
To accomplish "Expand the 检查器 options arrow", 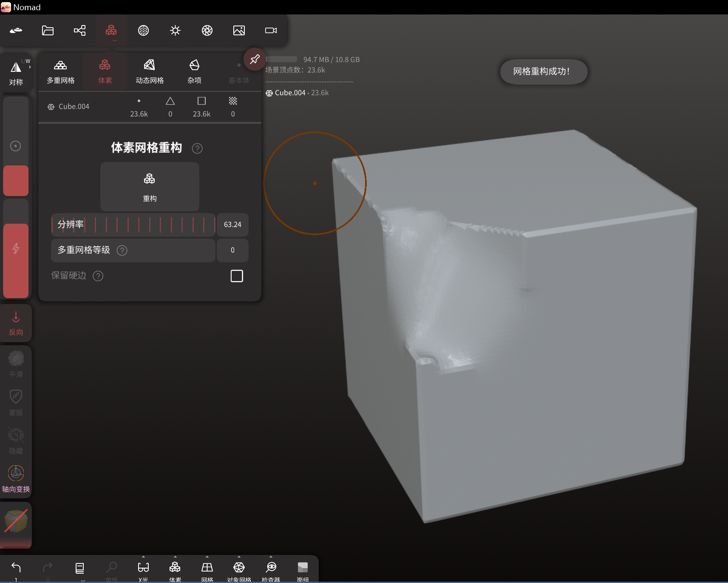I will click(x=271, y=557).
